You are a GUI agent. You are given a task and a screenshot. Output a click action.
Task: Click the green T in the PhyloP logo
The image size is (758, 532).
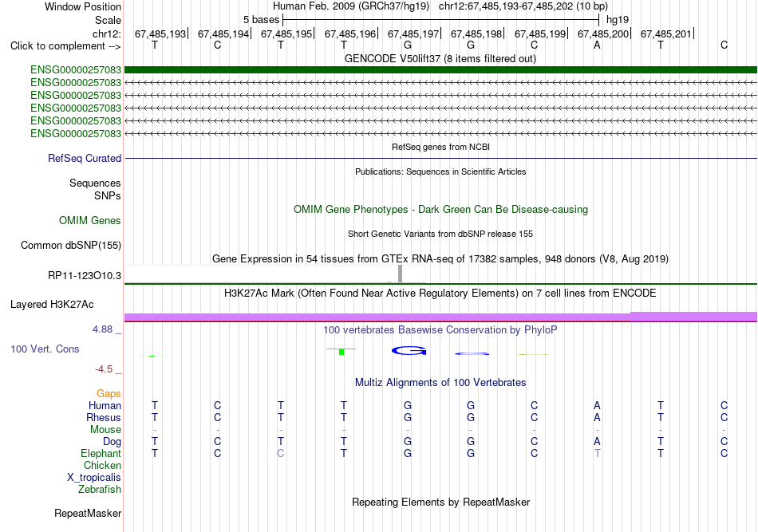click(x=341, y=351)
